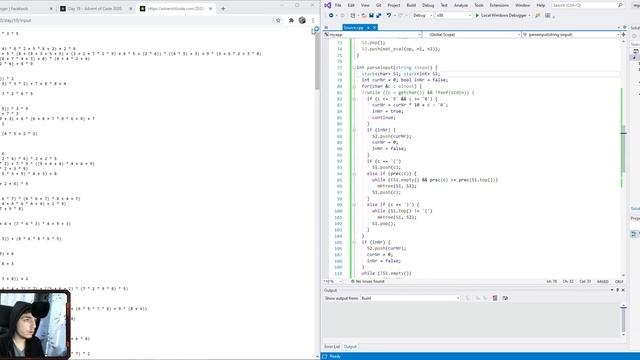
Task: Open the parseInput member function dropdown
Action: tap(571, 35)
